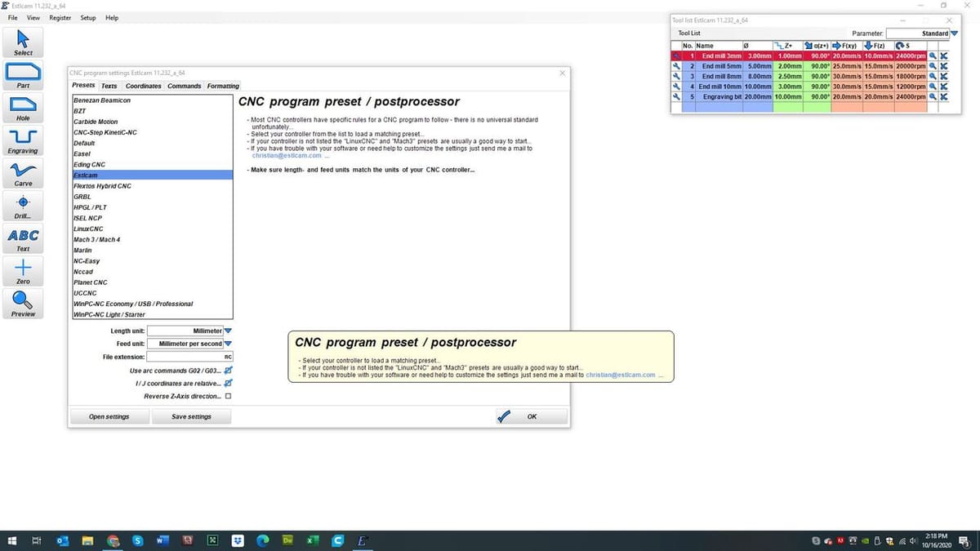This screenshot has width=980, height=551.
Task: Delete End mill 3mm with X icon
Action: (943, 56)
